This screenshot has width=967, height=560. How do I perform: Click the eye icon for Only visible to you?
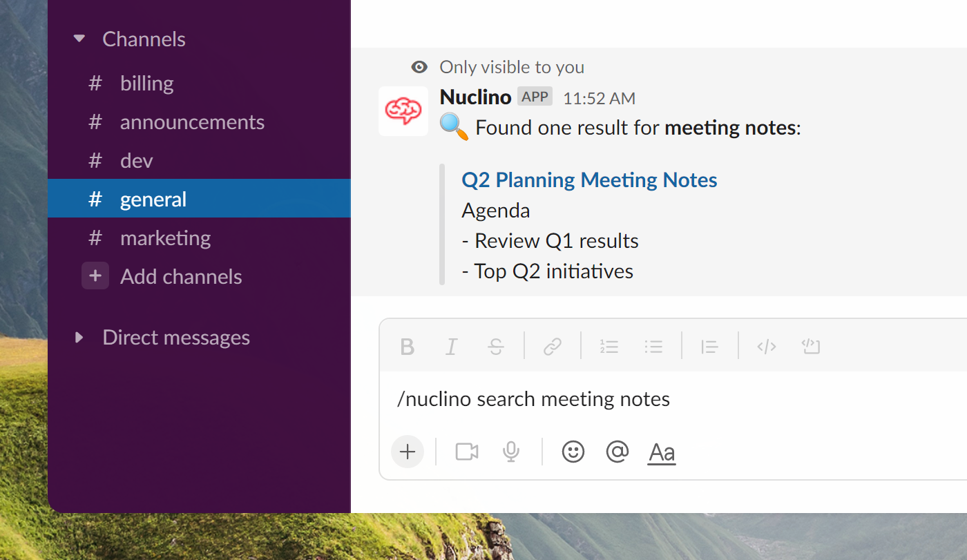[419, 67]
